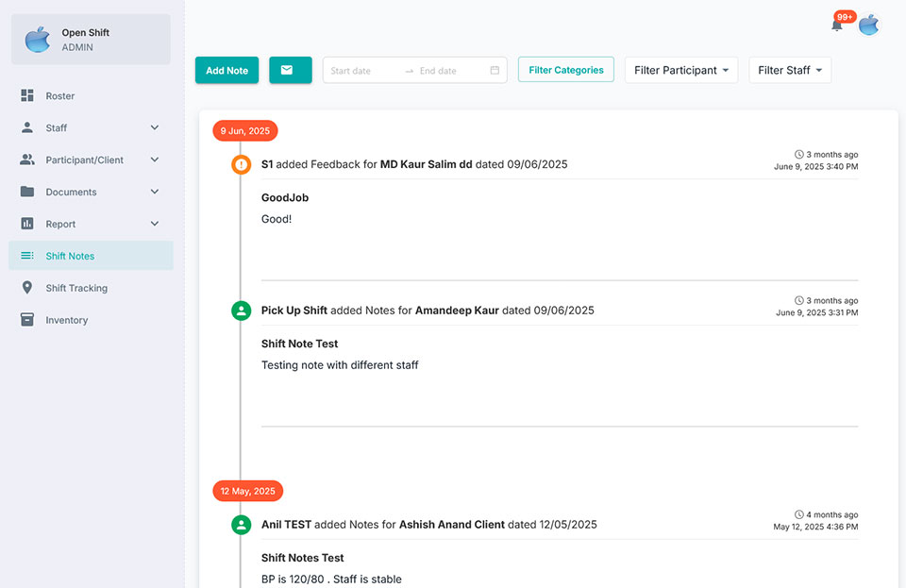Expand the Participant/Client sidebar section
Image resolution: width=906 pixels, height=588 pixels.
click(155, 160)
